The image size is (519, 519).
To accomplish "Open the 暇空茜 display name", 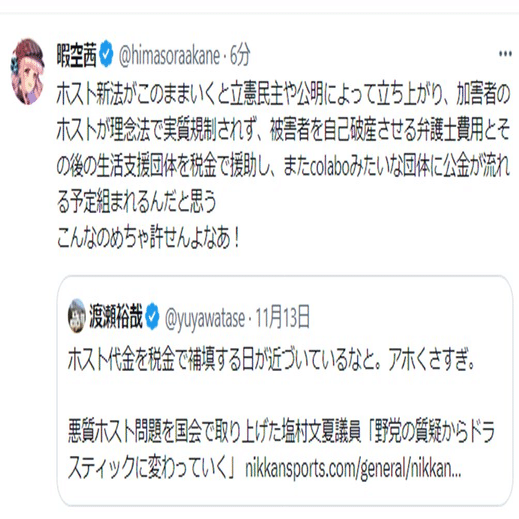I will click(x=77, y=56).
